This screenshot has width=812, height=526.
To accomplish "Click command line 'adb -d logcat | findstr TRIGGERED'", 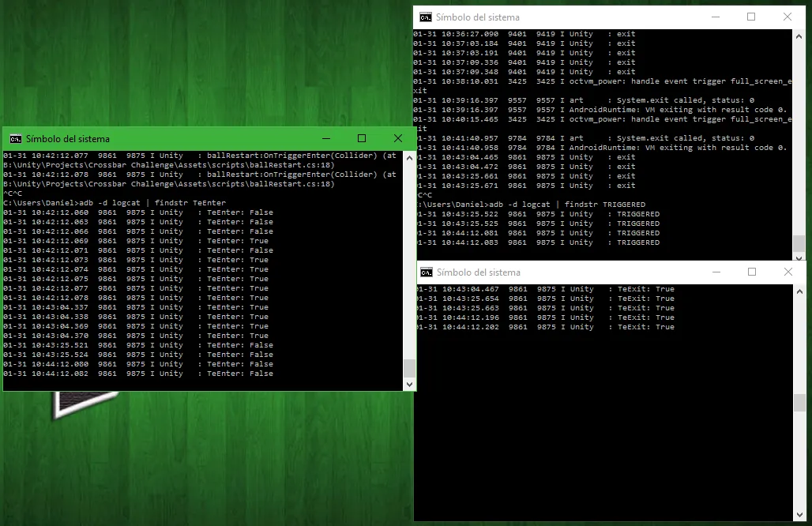I will 568,205.
